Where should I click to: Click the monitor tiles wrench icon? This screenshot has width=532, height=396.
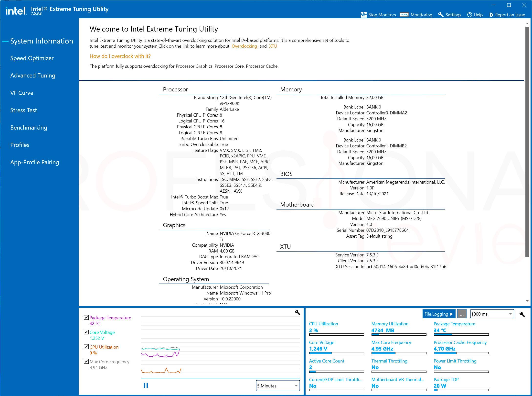(x=522, y=314)
